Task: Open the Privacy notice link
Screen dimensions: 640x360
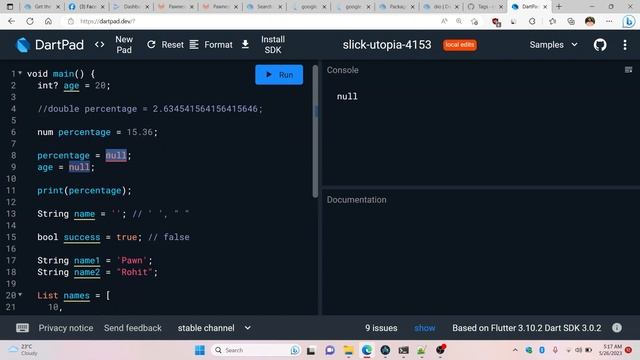Action: 66,328
